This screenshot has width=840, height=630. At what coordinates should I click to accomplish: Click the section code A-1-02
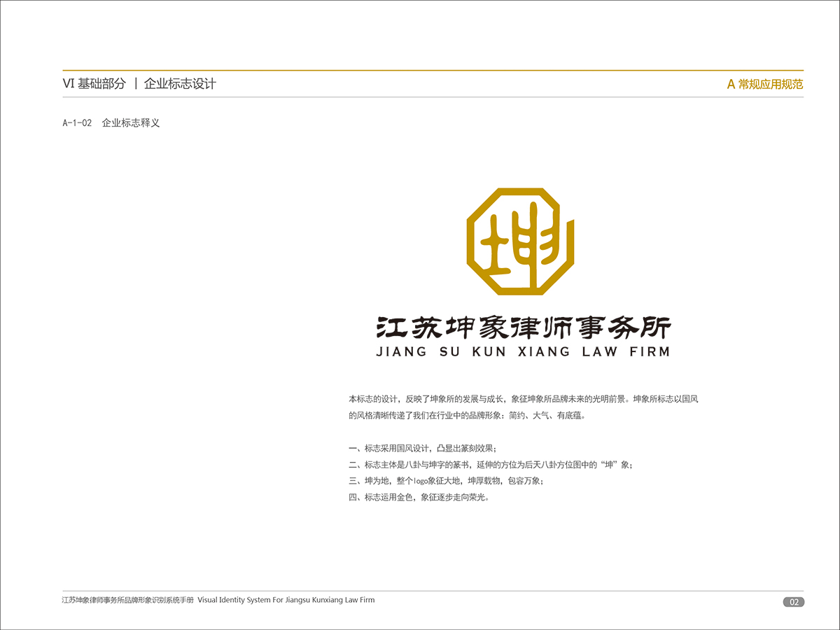click(77, 123)
